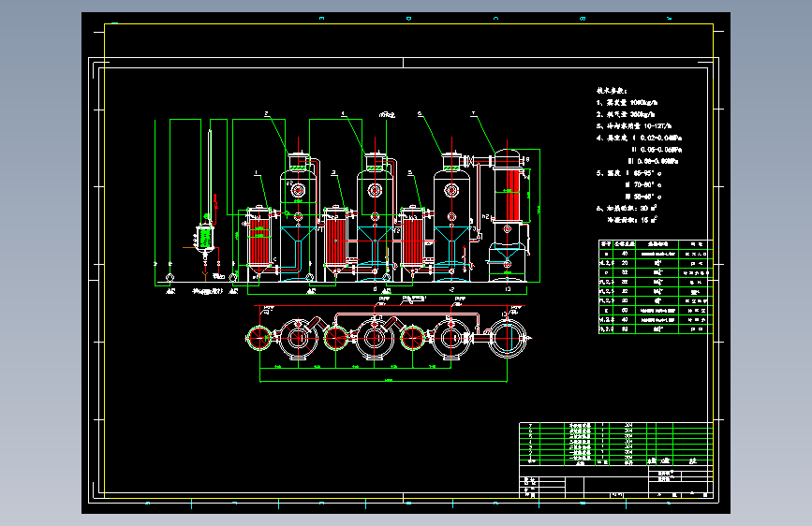Select the red tube bundle of first heater
The width and height of the screenshot is (812, 526).
[x=259, y=241]
